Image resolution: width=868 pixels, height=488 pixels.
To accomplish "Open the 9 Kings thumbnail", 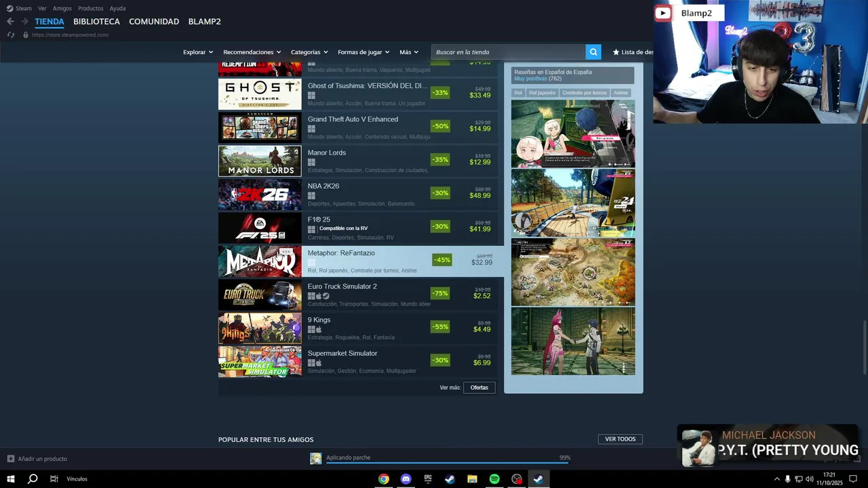I will click(260, 328).
